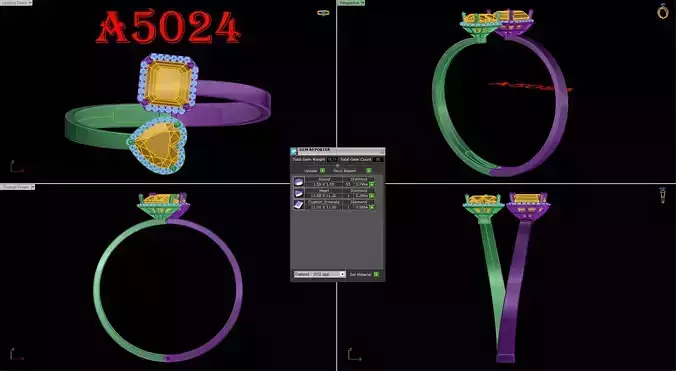Click 'Diamond' material on the Custom_Emerald row
This screenshot has width=676, height=371.
point(359,202)
